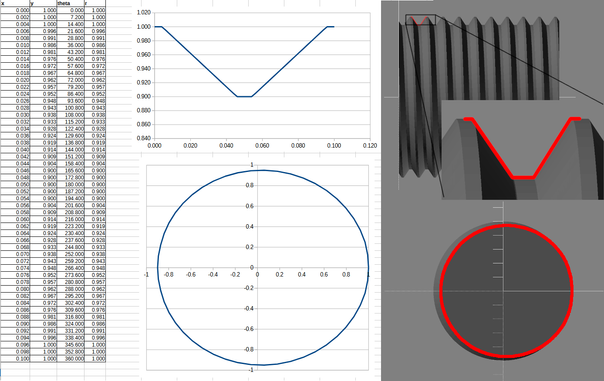Select x column cell 0.030
This screenshot has height=381, width=604.
[x=15, y=115]
